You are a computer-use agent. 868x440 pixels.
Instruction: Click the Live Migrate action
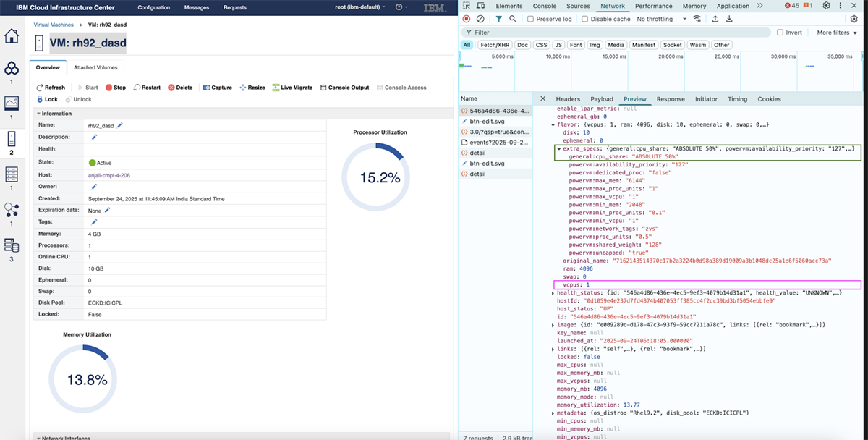click(292, 88)
